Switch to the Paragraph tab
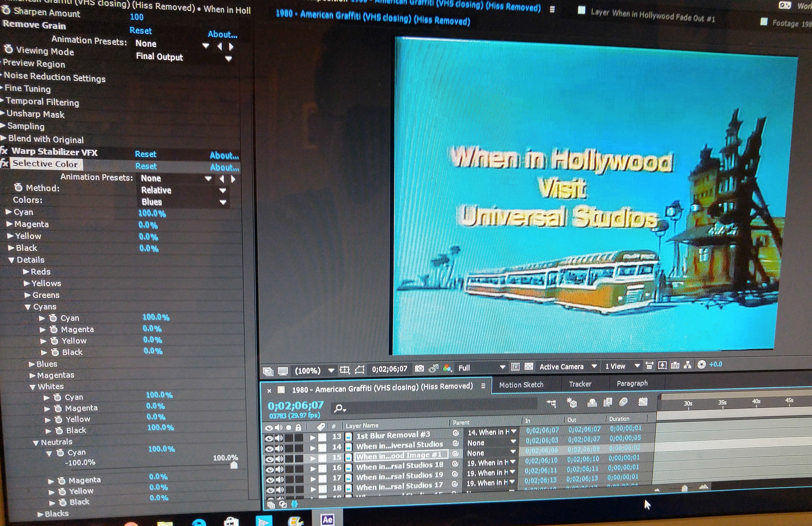Viewport: 812px width, 526px height. [632, 383]
